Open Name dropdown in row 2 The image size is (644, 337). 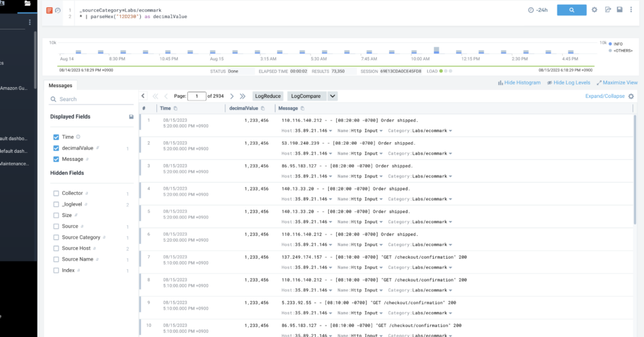381,153
